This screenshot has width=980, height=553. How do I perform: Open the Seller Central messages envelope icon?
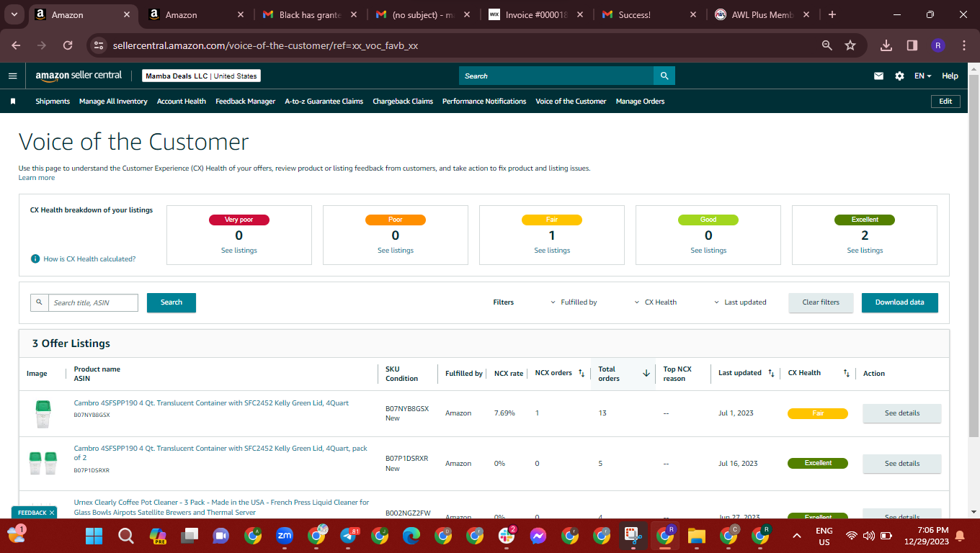coord(878,76)
